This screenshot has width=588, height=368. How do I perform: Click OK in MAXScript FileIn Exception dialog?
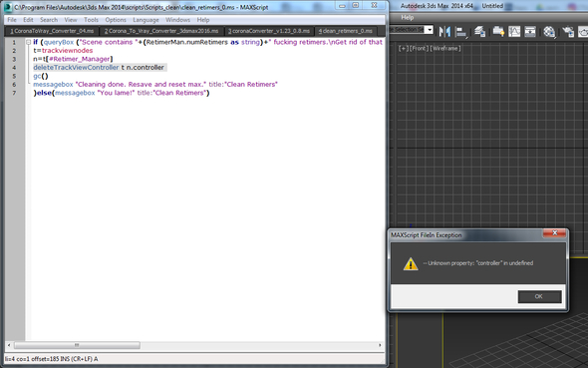(x=539, y=296)
